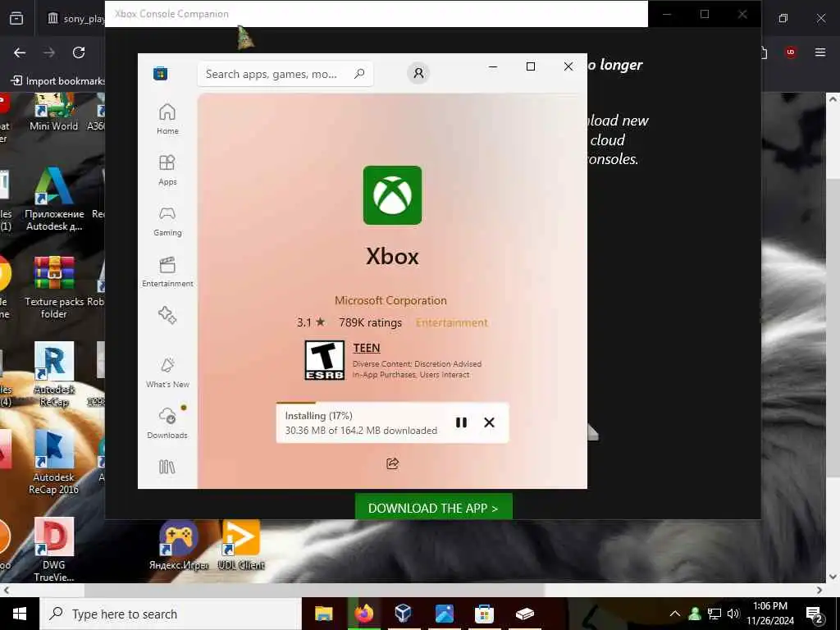This screenshot has width=840, height=630.
Task: Open the volume control in tray
Action: click(733, 614)
